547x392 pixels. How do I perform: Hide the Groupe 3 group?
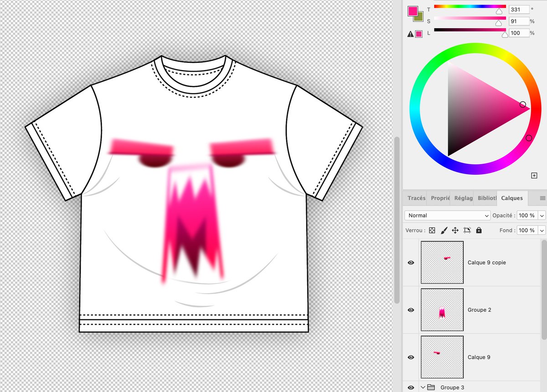[x=411, y=387]
